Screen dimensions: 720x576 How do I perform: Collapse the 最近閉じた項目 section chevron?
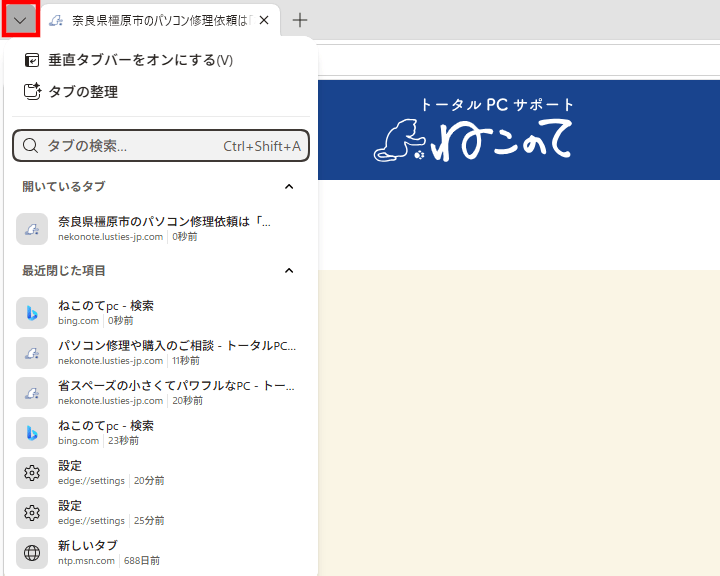(x=289, y=271)
